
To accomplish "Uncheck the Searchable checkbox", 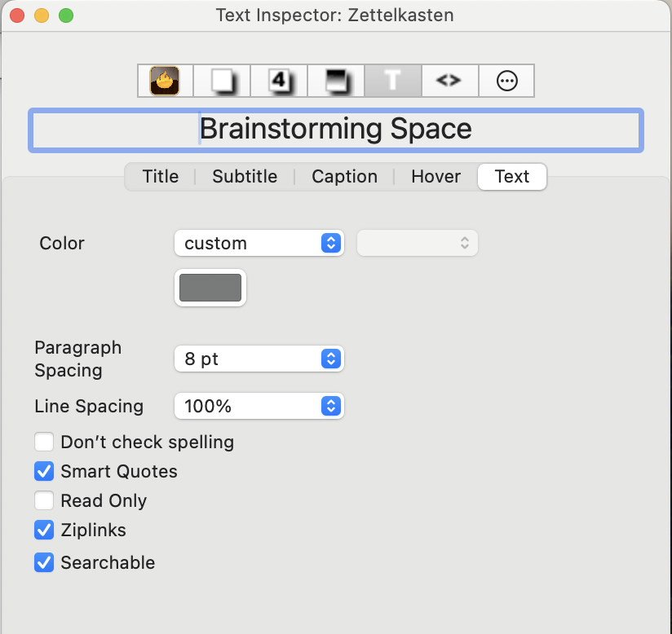I will (x=44, y=562).
